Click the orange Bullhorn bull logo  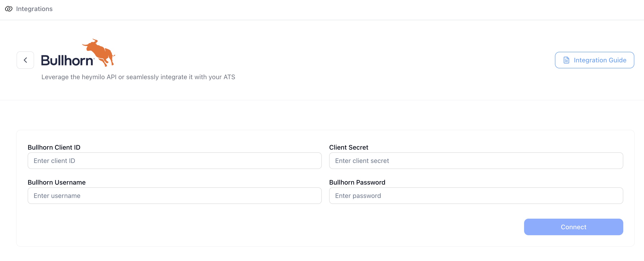click(100, 52)
